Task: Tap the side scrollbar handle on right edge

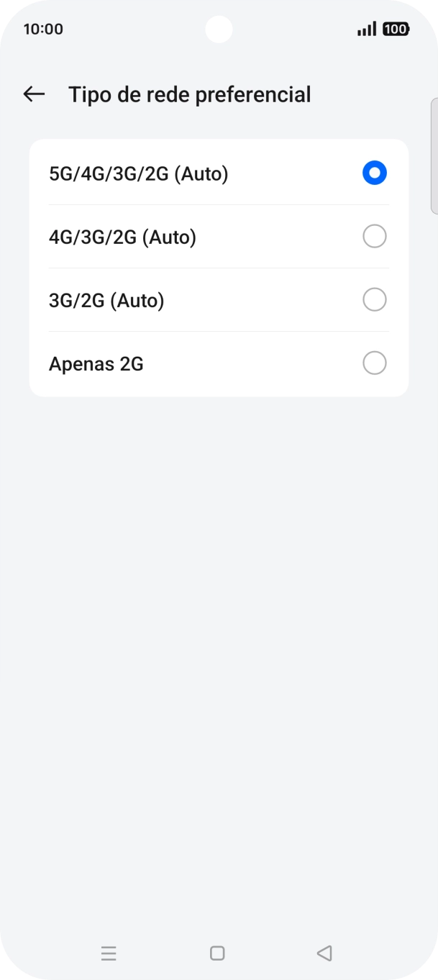Action: [434, 155]
